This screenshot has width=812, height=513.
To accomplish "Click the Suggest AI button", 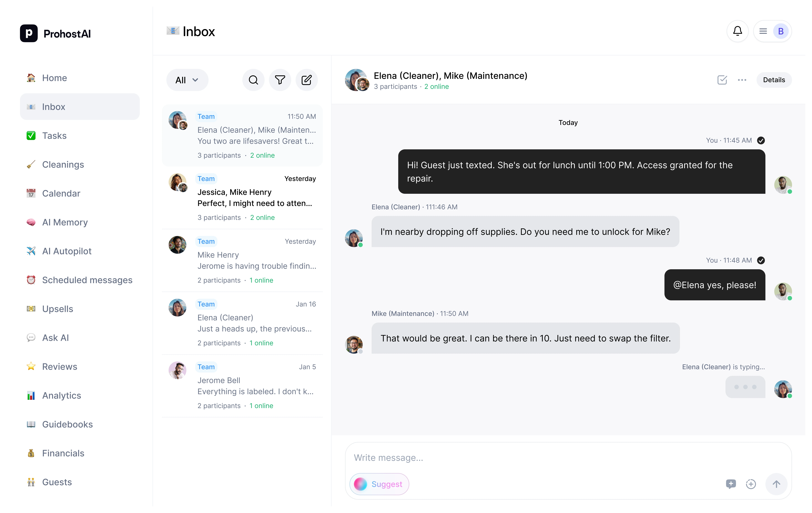I will pos(386,484).
